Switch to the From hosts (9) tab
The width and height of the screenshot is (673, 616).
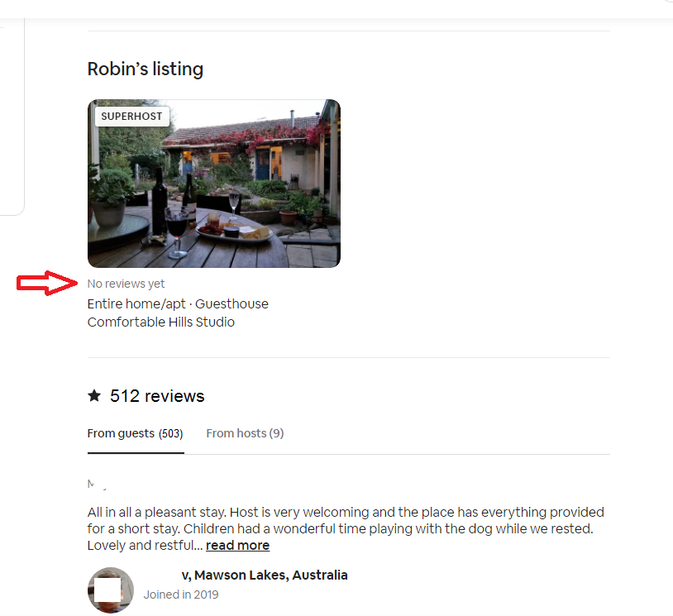tap(245, 433)
